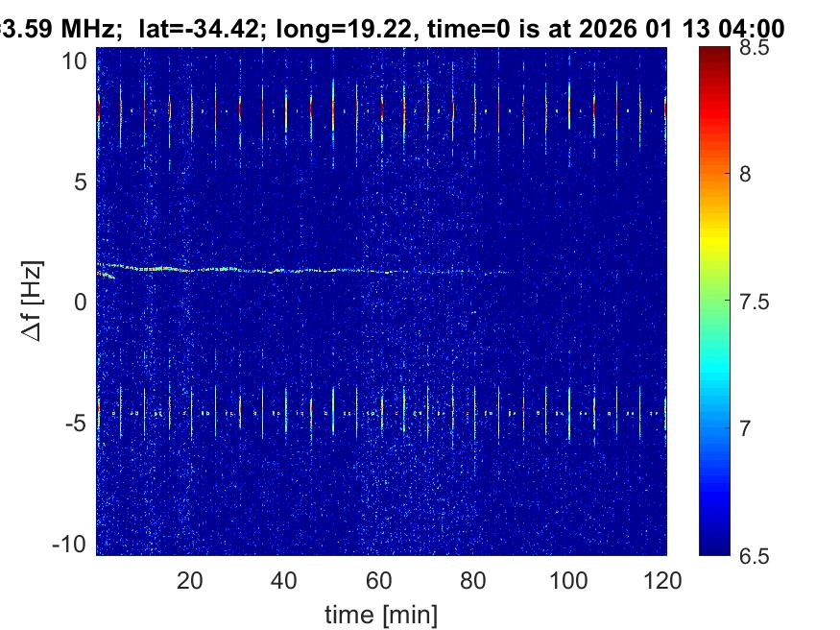Click the 10 tick on frequency axis
The height and width of the screenshot is (630, 840).
[77, 61]
